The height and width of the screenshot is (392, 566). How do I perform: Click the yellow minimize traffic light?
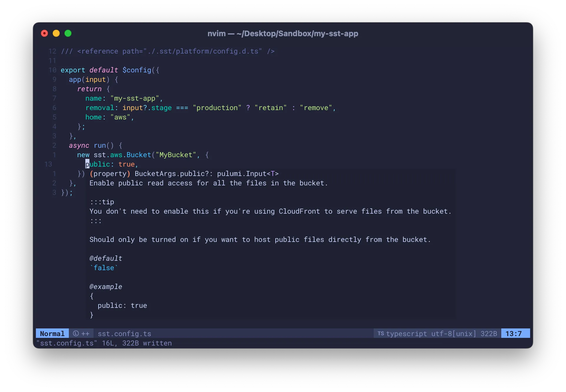(56, 33)
